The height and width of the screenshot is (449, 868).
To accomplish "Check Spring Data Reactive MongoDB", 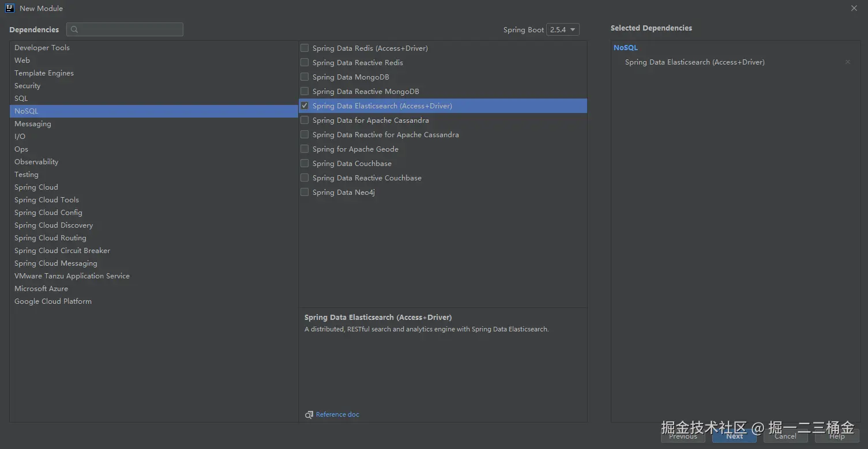I will [305, 91].
